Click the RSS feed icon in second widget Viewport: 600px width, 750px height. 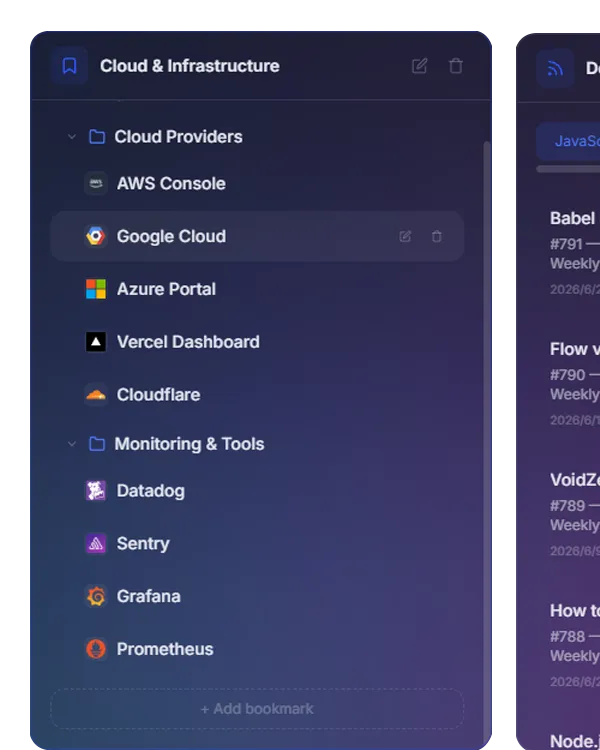[555, 68]
